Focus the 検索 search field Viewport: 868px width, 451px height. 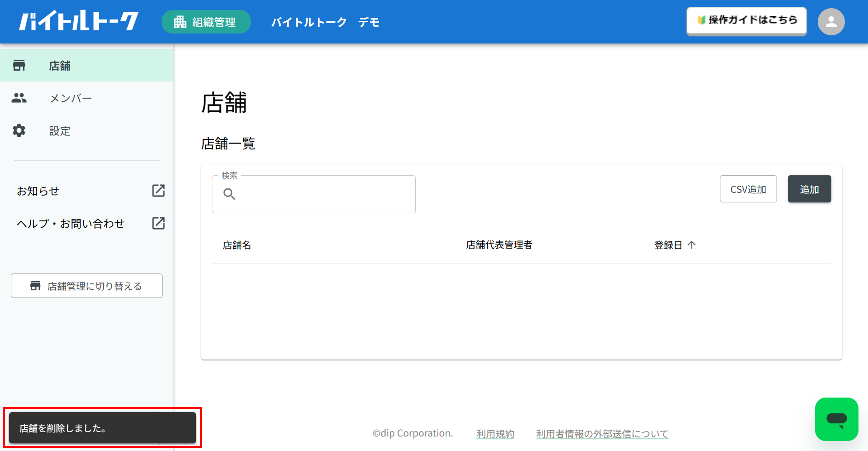pos(314,194)
